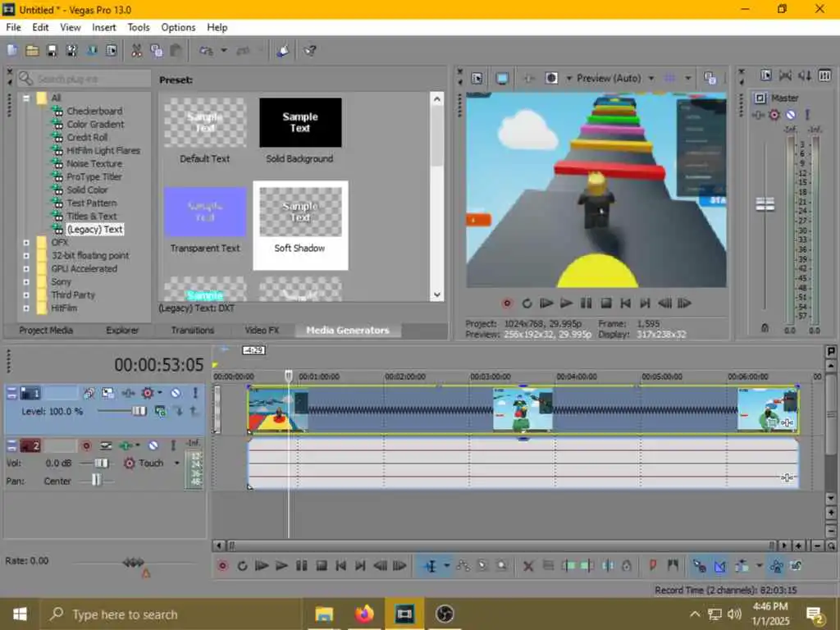Click Stop in the timeline transport bar

322,566
